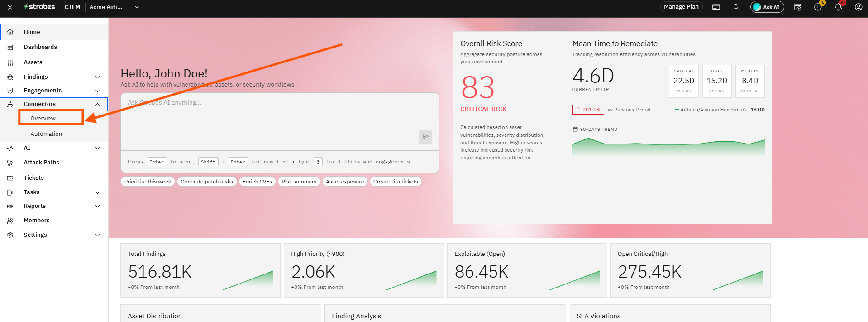The height and width of the screenshot is (322, 868).
Task: Click Prioritize this week suggestion
Action: [148, 182]
